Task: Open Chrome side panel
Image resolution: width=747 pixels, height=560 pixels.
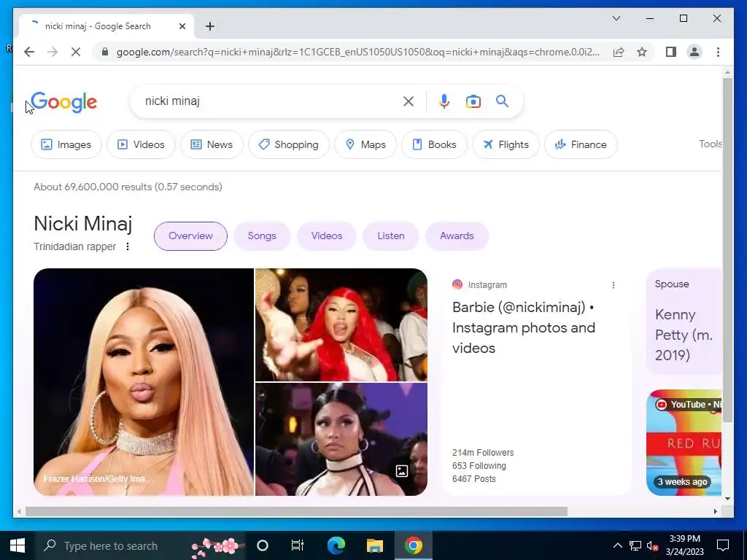Action: tap(671, 52)
